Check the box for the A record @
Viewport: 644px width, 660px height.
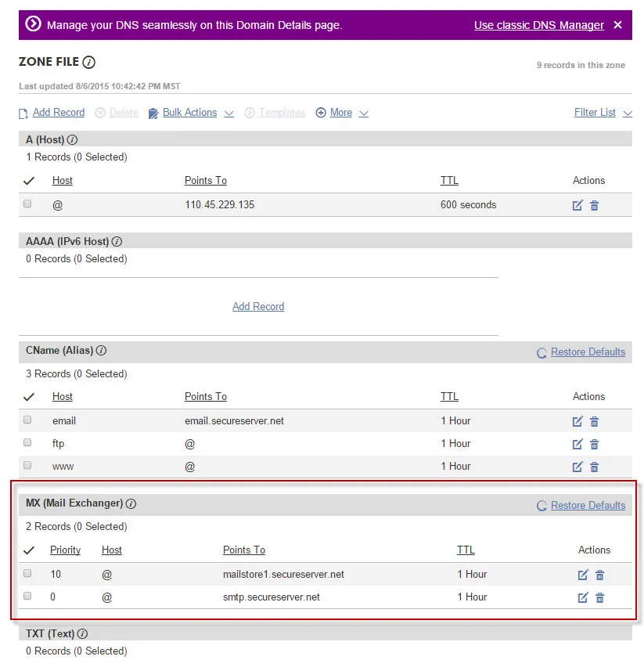click(x=28, y=204)
